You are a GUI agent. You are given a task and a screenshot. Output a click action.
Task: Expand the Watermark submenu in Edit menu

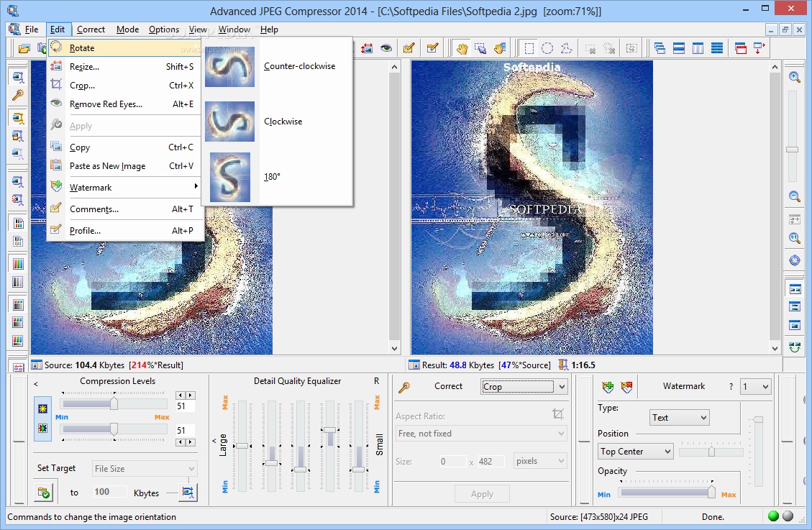pos(124,188)
